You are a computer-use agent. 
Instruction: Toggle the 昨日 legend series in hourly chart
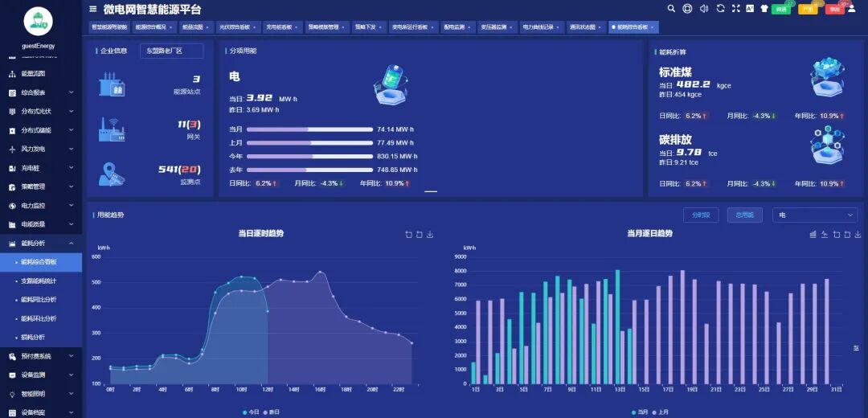[x=272, y=412]
